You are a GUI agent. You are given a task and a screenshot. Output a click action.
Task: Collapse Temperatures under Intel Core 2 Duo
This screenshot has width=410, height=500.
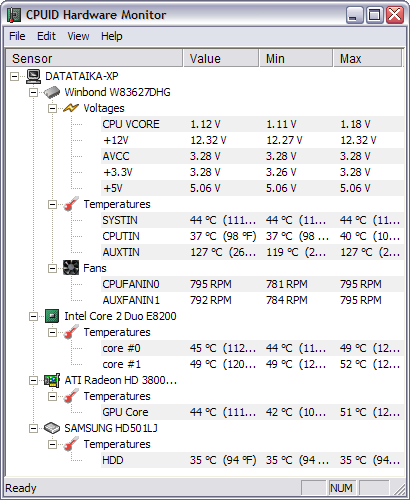coord(52,332)
